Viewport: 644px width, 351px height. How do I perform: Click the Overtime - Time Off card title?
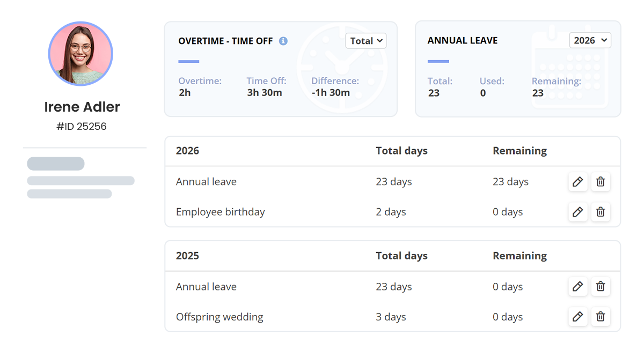click(x=225, y=41)
